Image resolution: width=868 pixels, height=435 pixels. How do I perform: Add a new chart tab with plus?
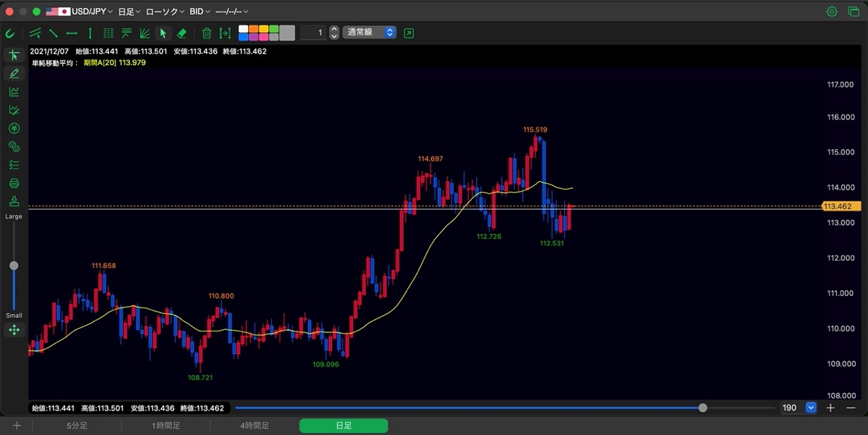point(17,426)
